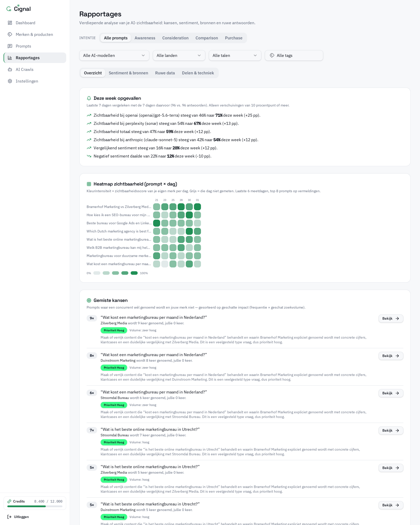Expand the Alle talen dropdown

click(235, 56)
